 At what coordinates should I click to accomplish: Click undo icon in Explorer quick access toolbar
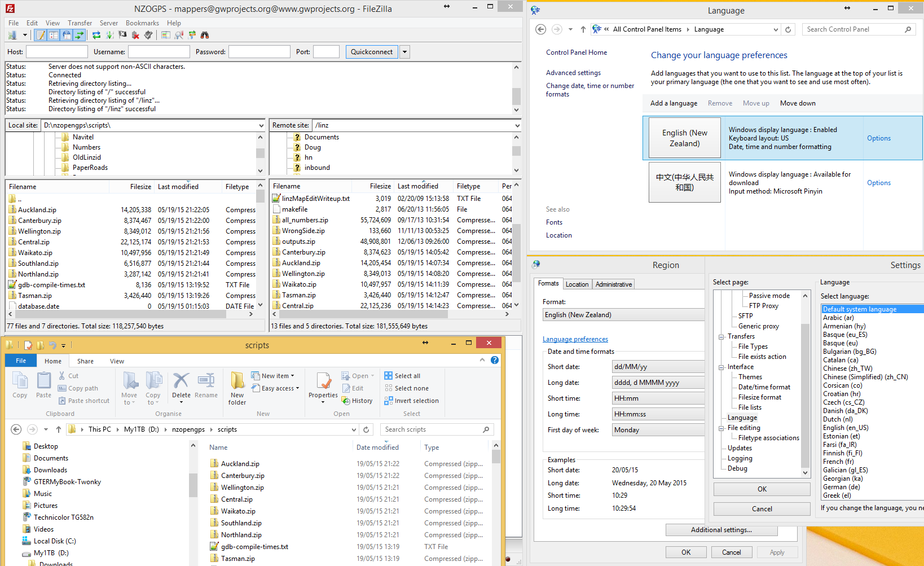(x=52, y=345)
